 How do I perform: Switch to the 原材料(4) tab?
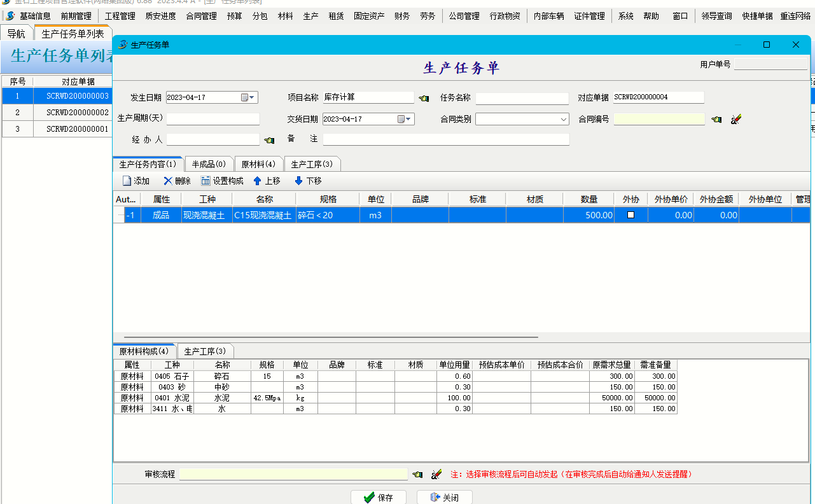point(258,164)
